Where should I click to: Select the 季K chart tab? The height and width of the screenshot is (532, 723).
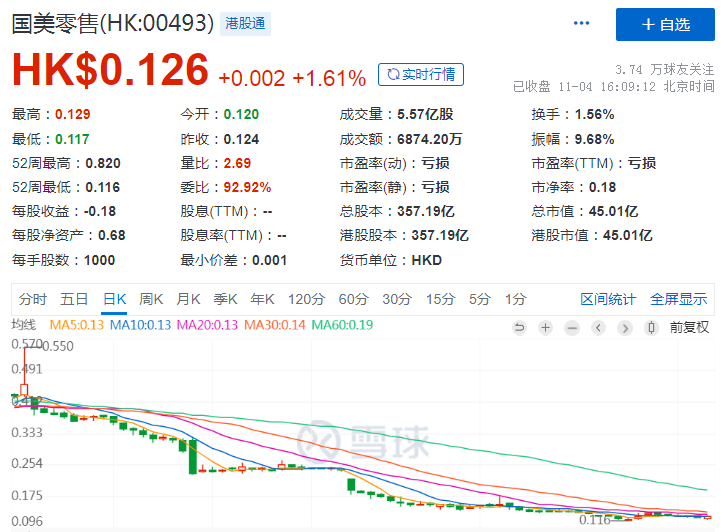225,299
